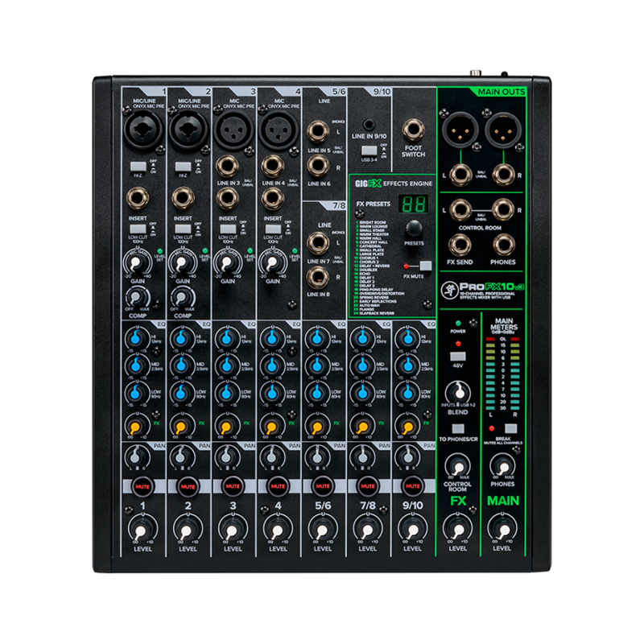This screenshot has width=644, height=644.
Task: Click the 9/10 channel yellow FX knob
Action: pos(407,426)
